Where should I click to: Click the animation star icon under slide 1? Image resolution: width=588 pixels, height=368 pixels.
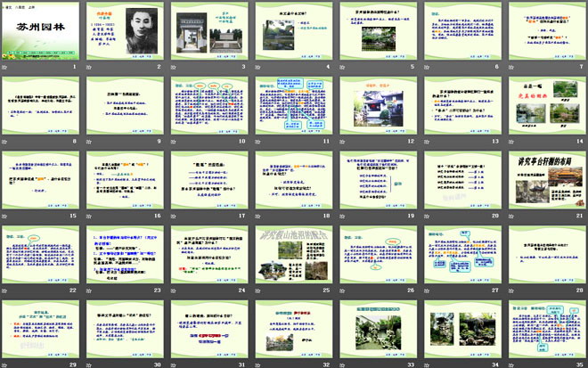(x=4, y=68)
